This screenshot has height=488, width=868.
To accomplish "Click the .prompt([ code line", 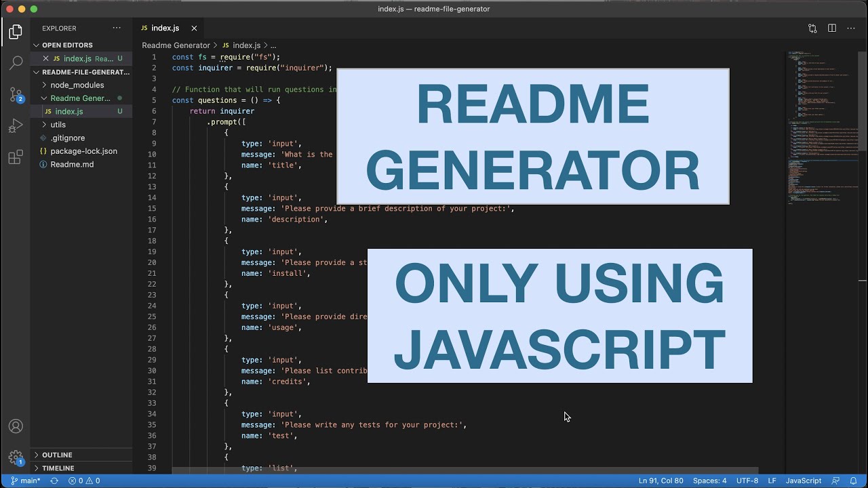I will click(226, 122).
